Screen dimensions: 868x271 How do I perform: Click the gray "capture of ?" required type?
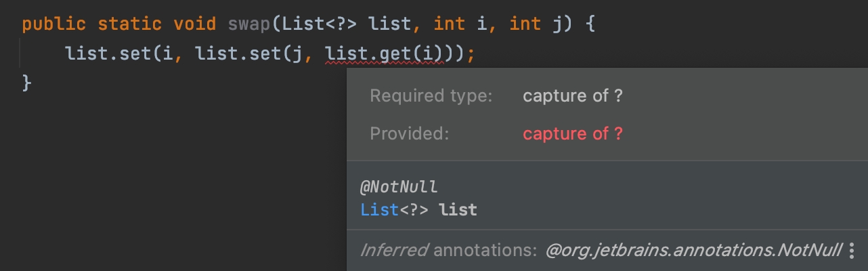pyautogui.click(x=572, y=96)
